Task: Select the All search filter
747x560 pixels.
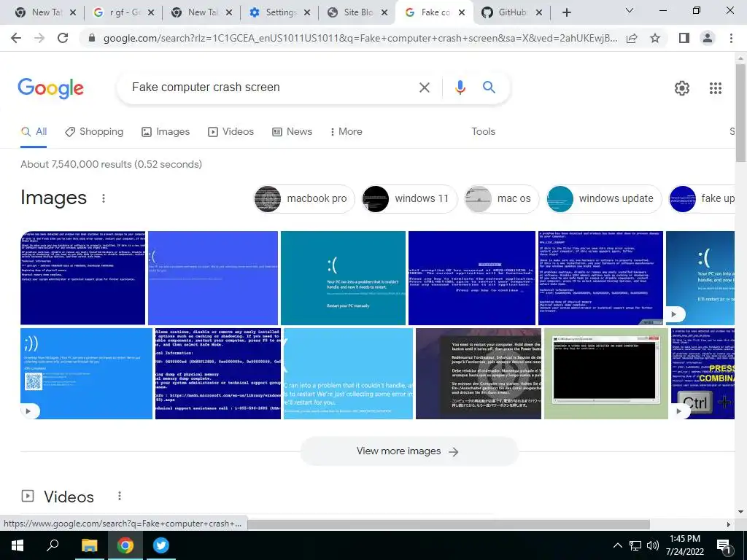Action: coord(34,132)
